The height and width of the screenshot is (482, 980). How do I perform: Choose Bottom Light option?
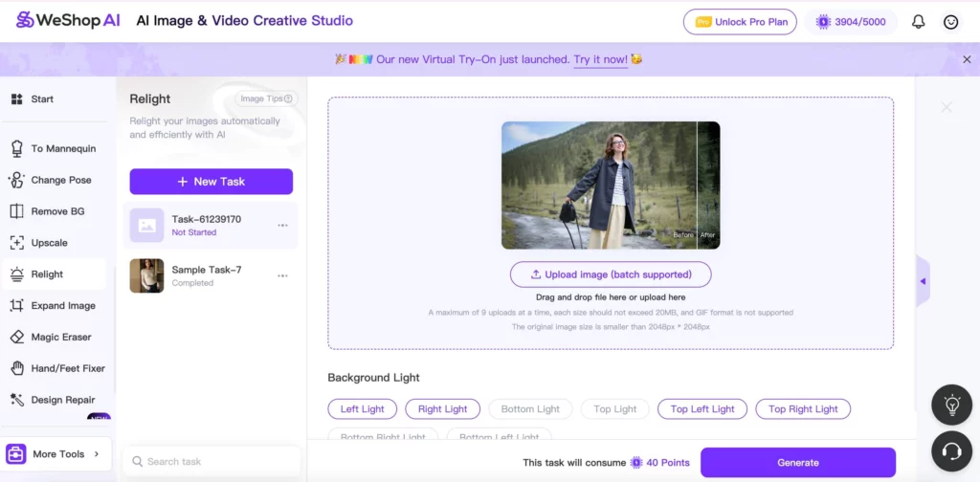(530, 409)
